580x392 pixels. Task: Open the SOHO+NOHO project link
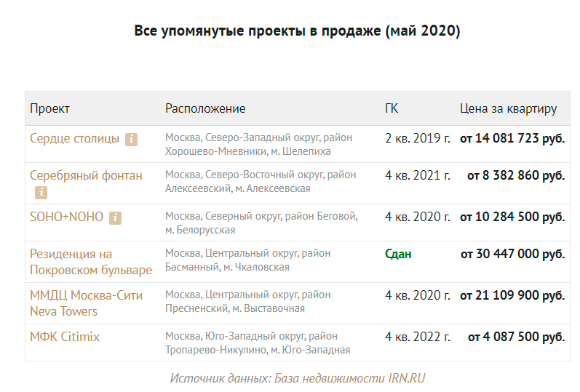(x=66, y=217)
